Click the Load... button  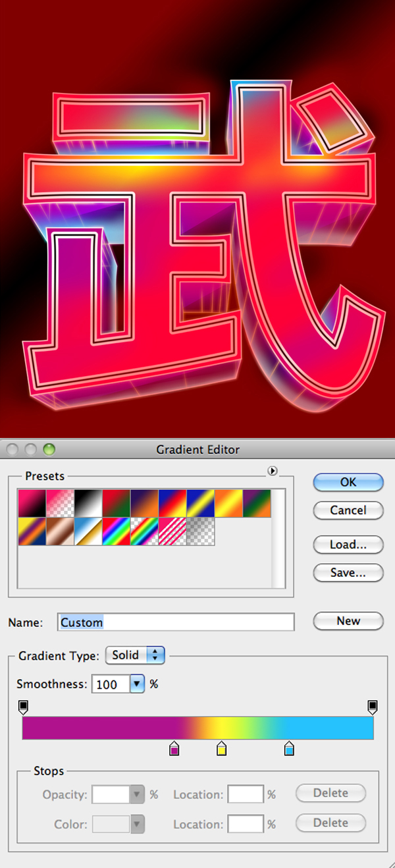(x=348, y=545)
